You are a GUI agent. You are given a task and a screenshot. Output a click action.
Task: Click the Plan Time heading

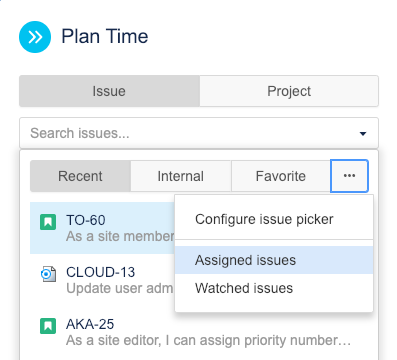pos(105,36)
